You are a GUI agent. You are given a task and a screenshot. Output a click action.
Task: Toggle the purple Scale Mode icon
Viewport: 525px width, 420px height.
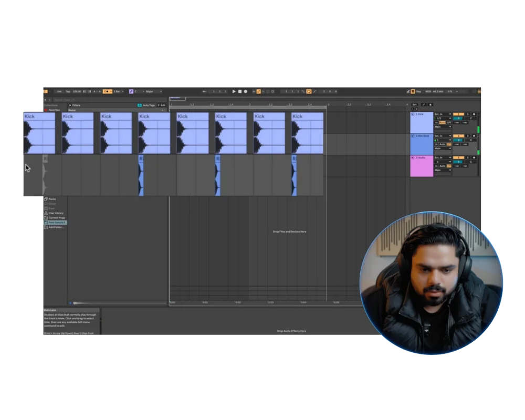coord(131,91)
